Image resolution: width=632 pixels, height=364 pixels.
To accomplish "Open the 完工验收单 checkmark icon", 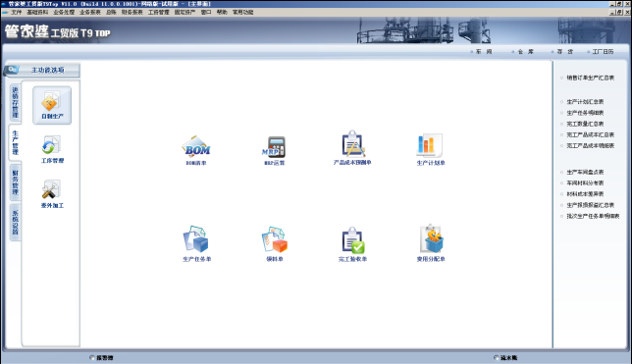I will pyautogui.click(x=352, y=240).
